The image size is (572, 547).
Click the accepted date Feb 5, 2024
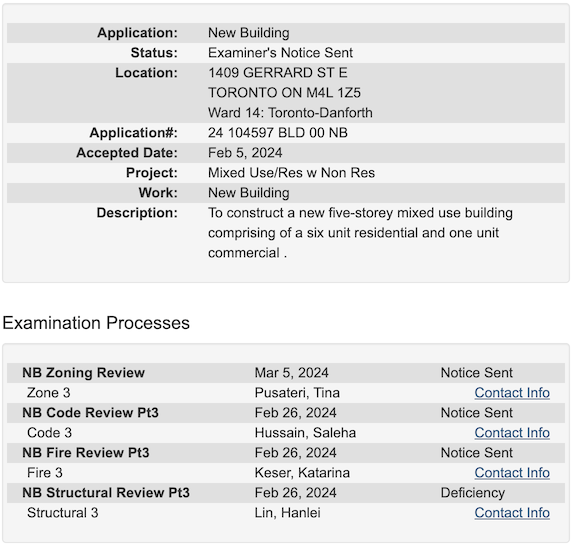click(x=245, y=153)
